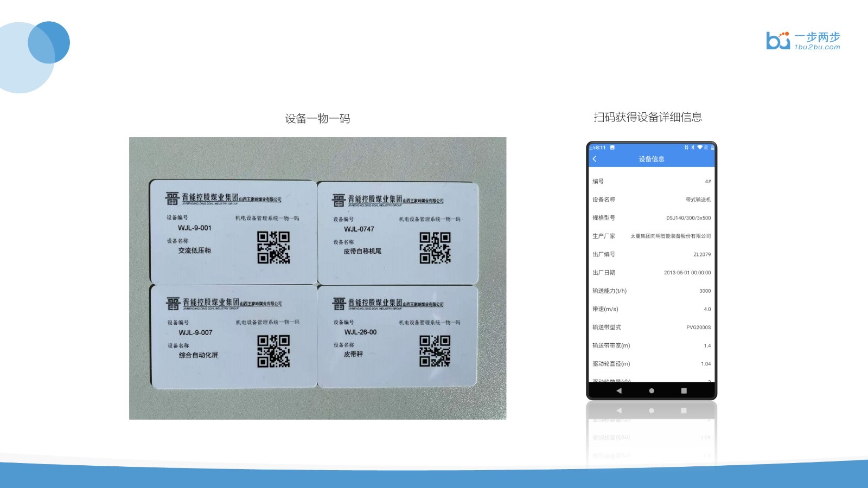
Task: Select the 4# value
Action: click(708, 182)
